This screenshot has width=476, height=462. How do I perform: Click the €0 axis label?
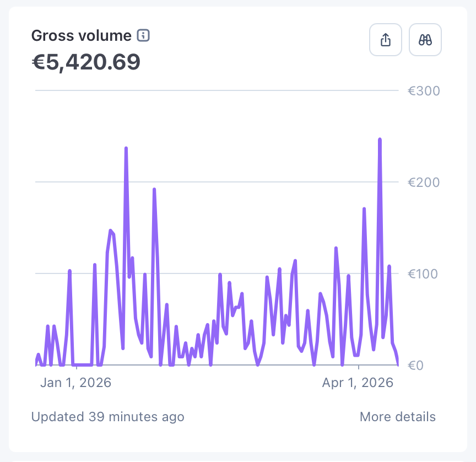[x=415, y=365]
